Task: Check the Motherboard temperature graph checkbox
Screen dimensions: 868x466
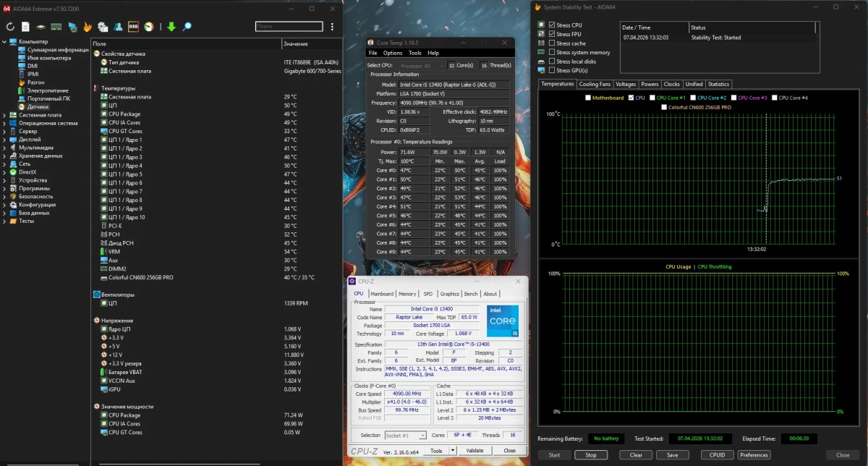Action: pyautogui.click(x=588, y=98)
